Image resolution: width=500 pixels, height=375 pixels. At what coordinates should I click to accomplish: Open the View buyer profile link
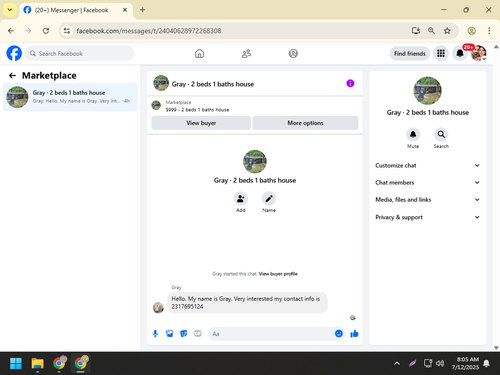278,274
